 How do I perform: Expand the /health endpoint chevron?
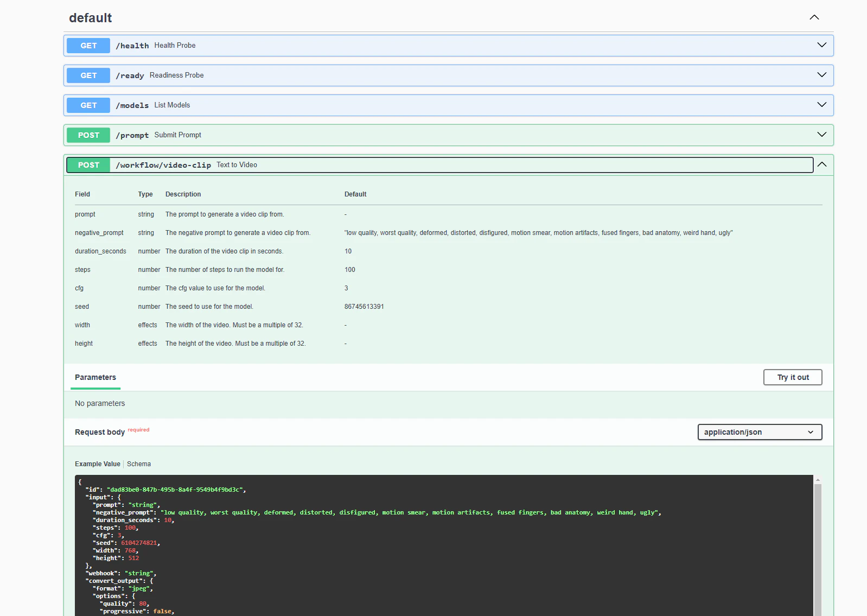pyautogui.click(x=821, y=45)
